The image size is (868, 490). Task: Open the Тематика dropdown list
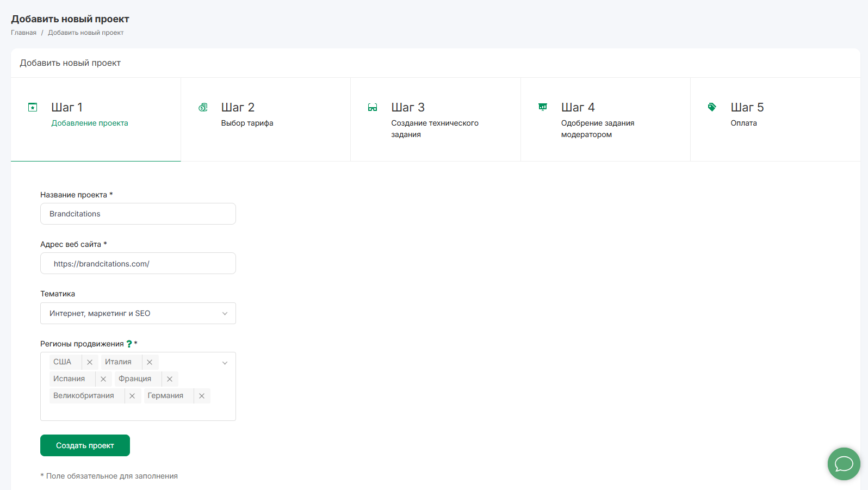[x=138, y=313]
